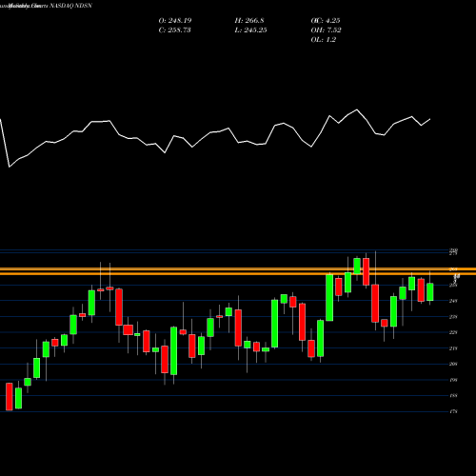Click the last green candlestick on the chart
Viewport: 476px width, 476px height.
click(430, 292)
